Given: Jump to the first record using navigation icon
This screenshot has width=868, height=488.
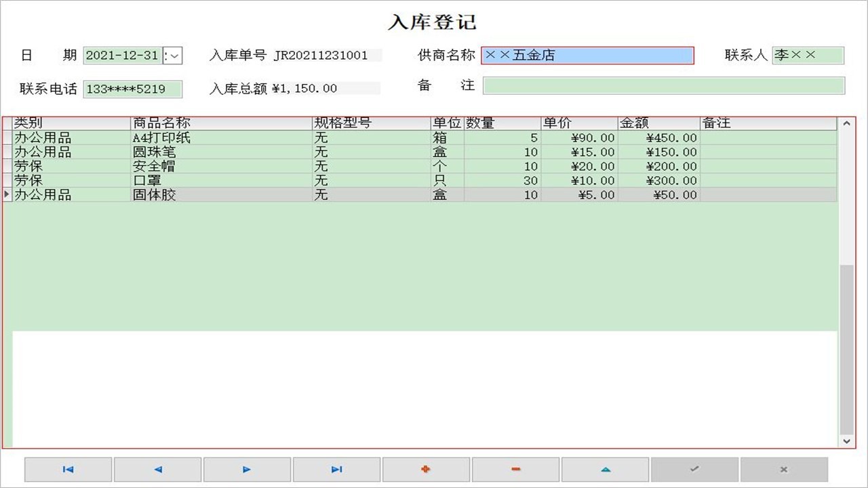Looking at the screenshot, I should pyautogui.click(x=67, y=469).
